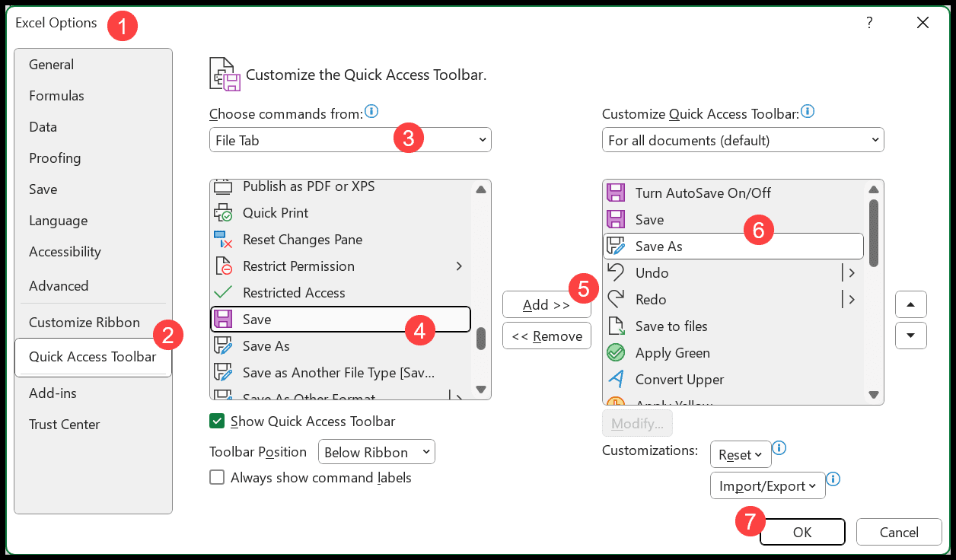Click info icon beside Choose commands from
The image size is (956, 560).
[371, 112]
